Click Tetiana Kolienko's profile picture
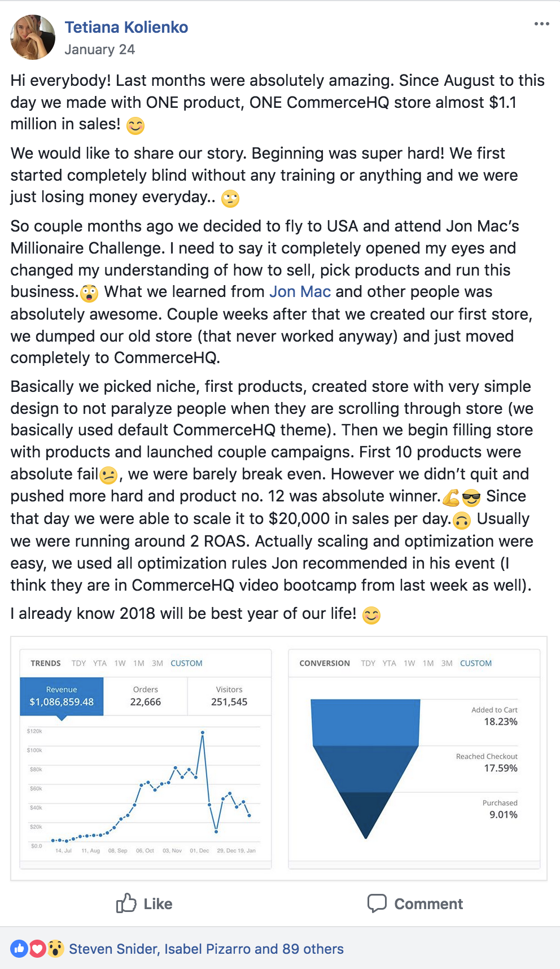 point(33,37)
